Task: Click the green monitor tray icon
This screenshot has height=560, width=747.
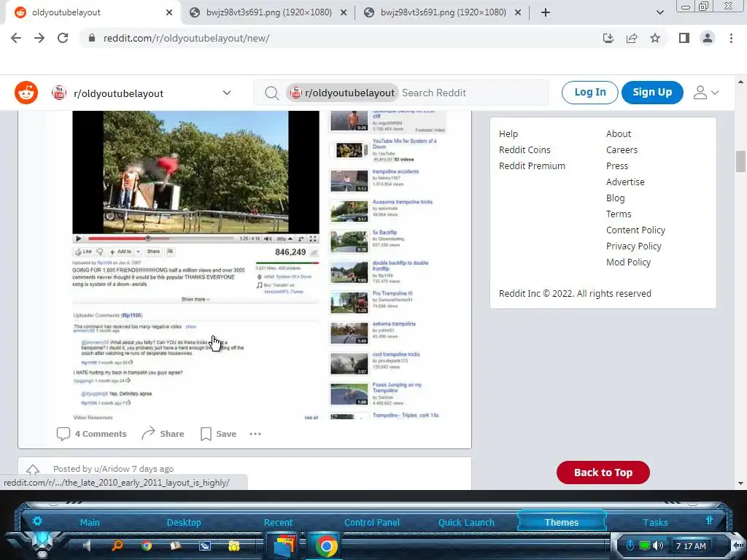Action: click(x=645, y=545)
